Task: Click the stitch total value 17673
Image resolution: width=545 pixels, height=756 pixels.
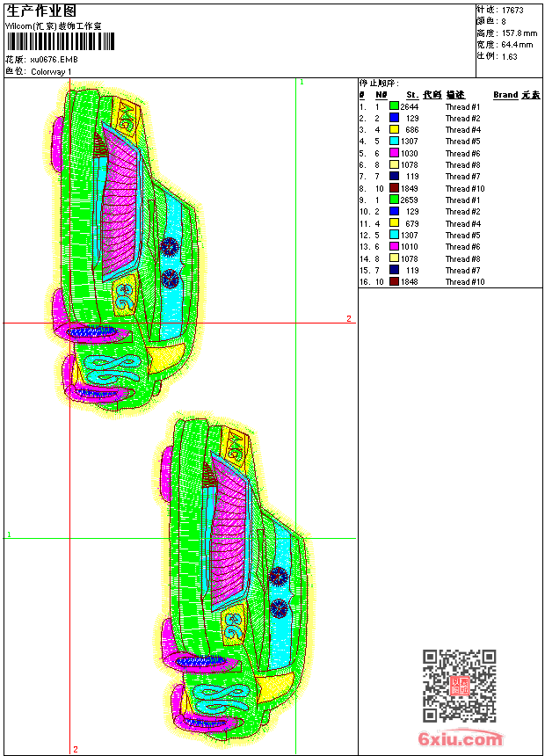Action: (512, 10)
